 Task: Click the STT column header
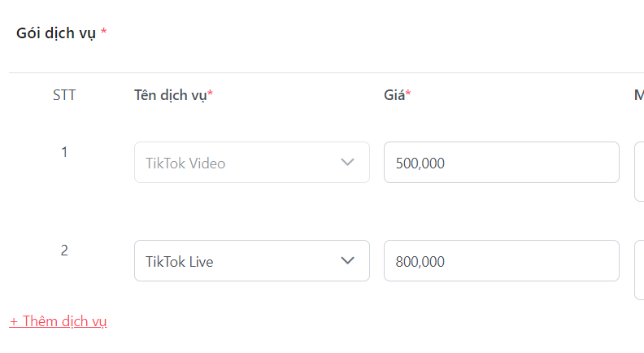[x=64, y=95]
